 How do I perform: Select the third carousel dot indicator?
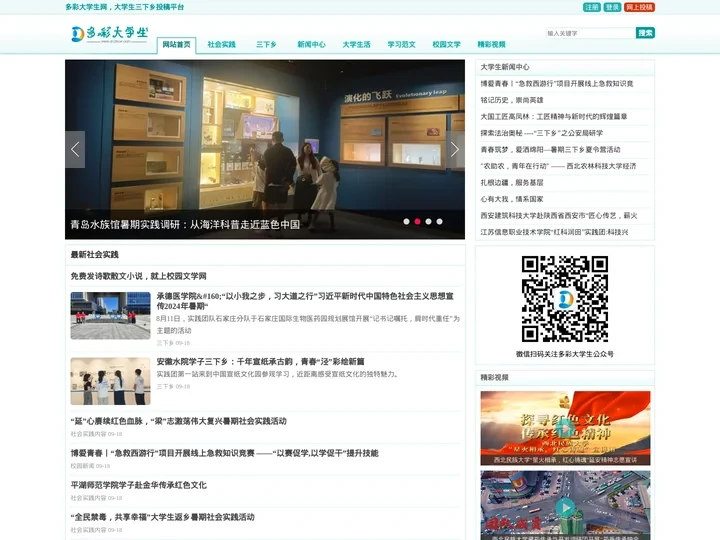(428, 221)
